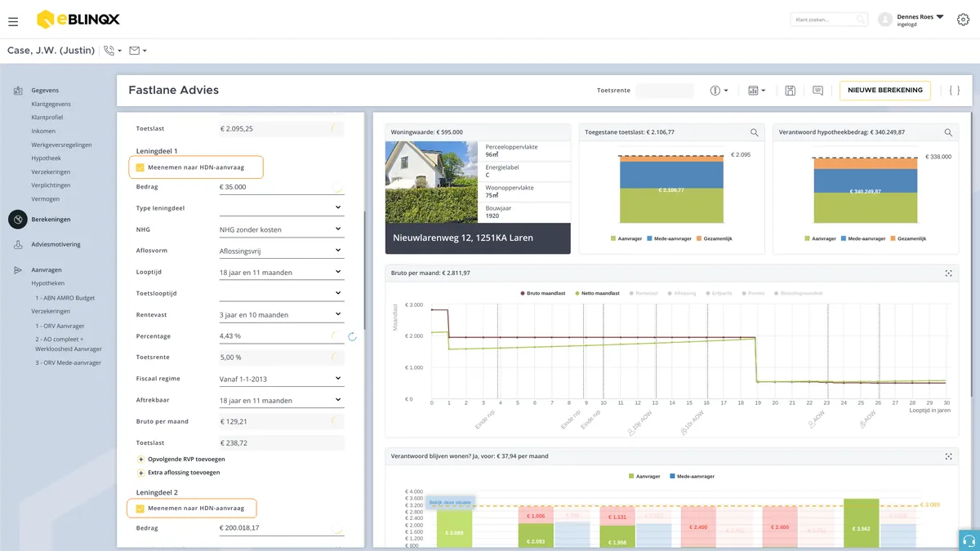Open the phone contact options icon
Screen dimensions: 980x551
pyautogui.click(x=109, y=51)
